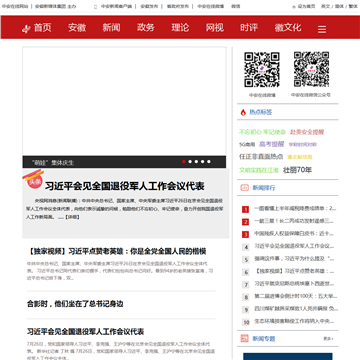Click the red icon beside 新闻专题
The image size is (360, 360).
245,338
